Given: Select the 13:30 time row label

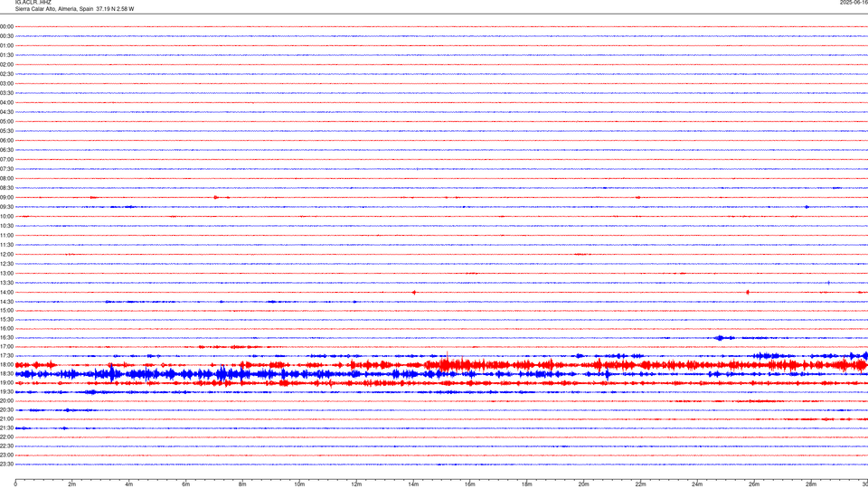Looking at the screenshot, I should [6, 283].
